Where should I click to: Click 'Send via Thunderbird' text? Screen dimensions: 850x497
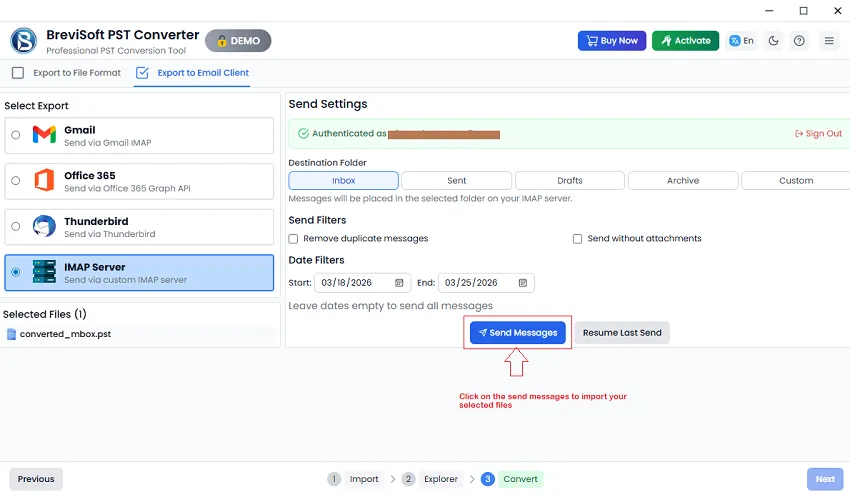click(x=110, y=234)
